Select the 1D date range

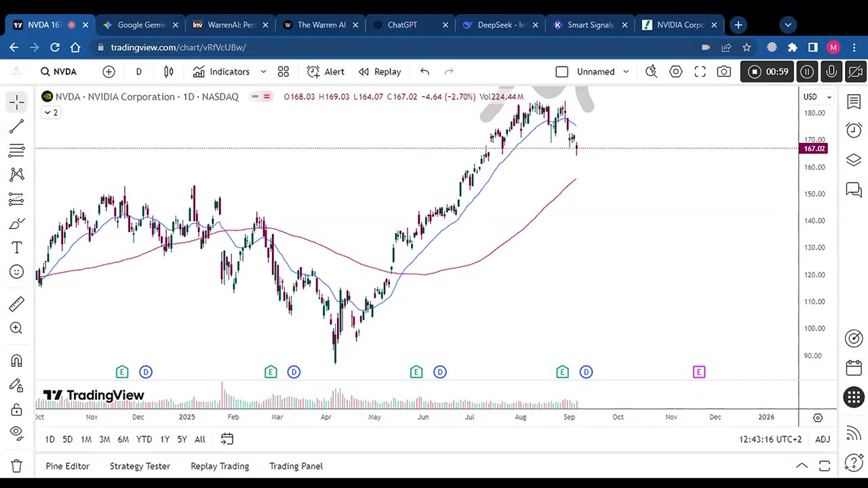pos(50,439)
